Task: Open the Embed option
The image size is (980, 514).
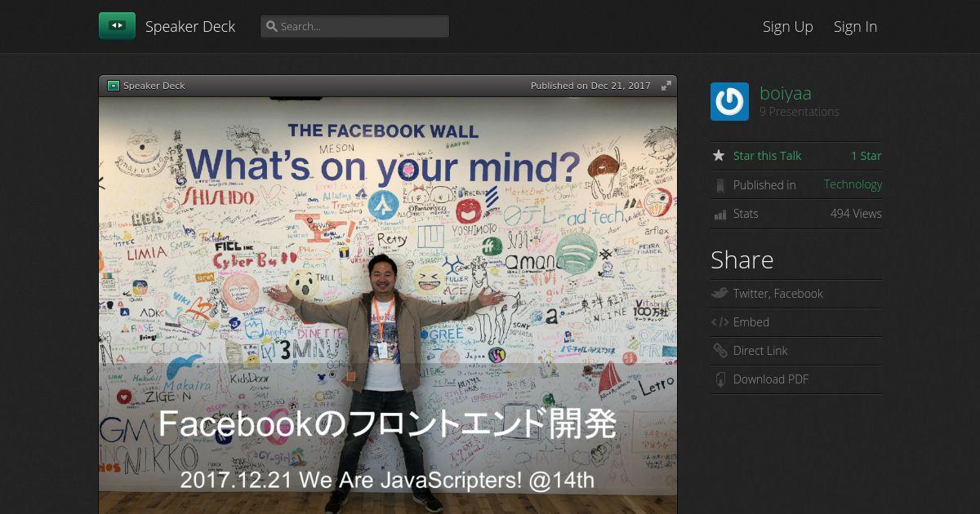Action: (751, 322)
